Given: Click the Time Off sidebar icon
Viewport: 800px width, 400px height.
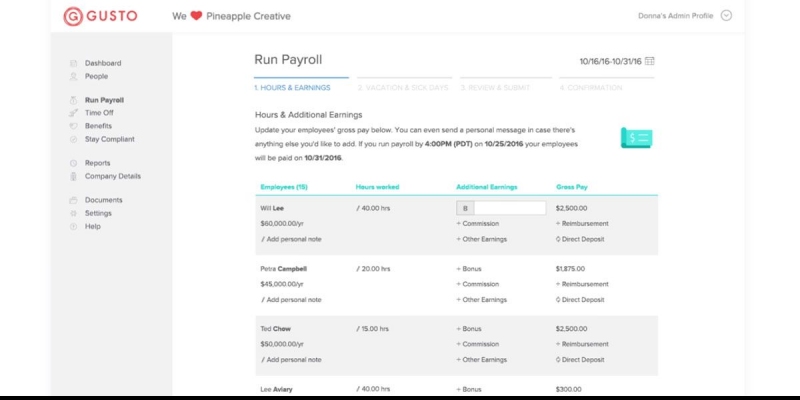Looking at the screenshot, I should click(73, 113).
